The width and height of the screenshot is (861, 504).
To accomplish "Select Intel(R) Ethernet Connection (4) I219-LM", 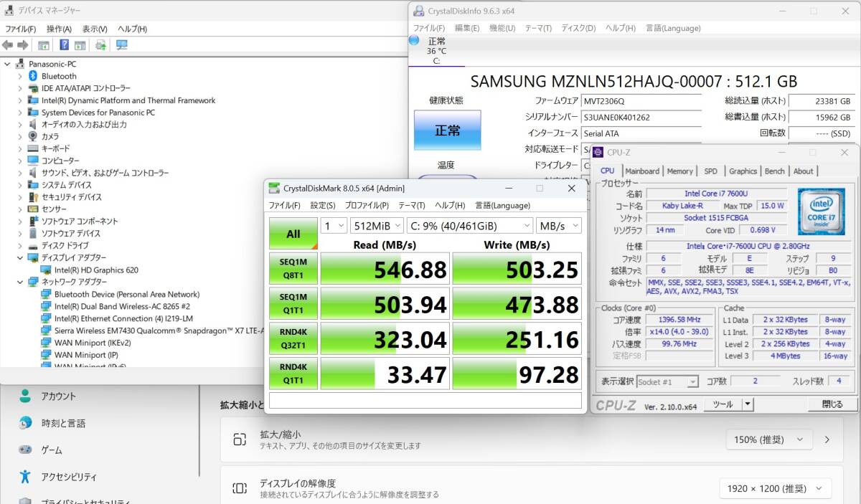I will (123, 318).
